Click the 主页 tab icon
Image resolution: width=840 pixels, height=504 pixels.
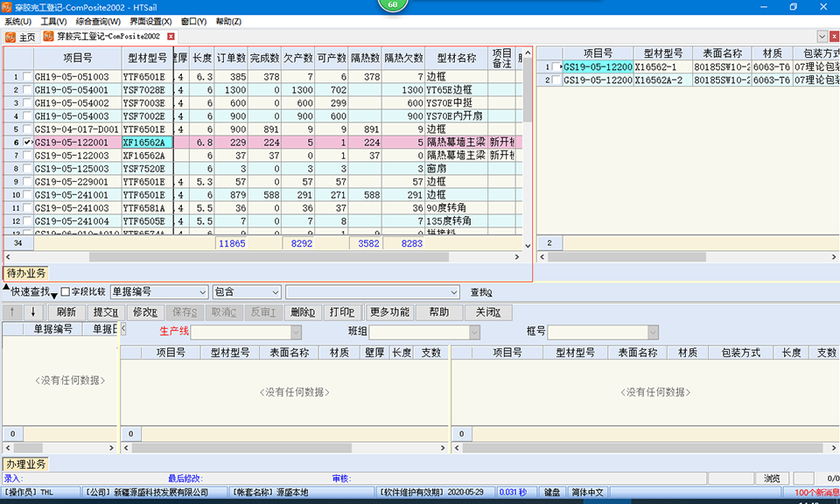point(10,37)
